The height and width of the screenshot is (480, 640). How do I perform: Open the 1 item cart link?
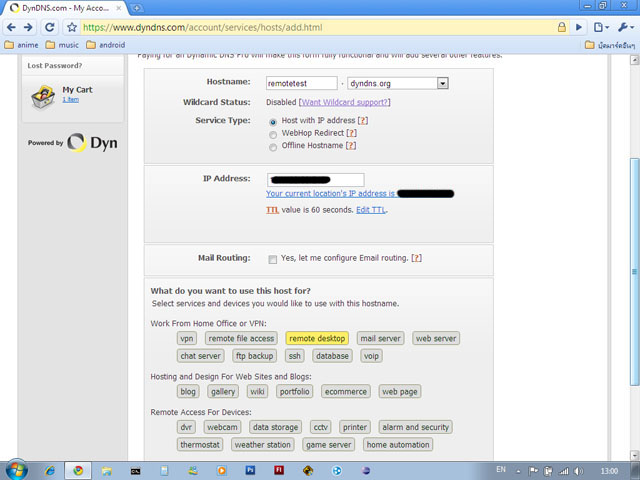70,100
